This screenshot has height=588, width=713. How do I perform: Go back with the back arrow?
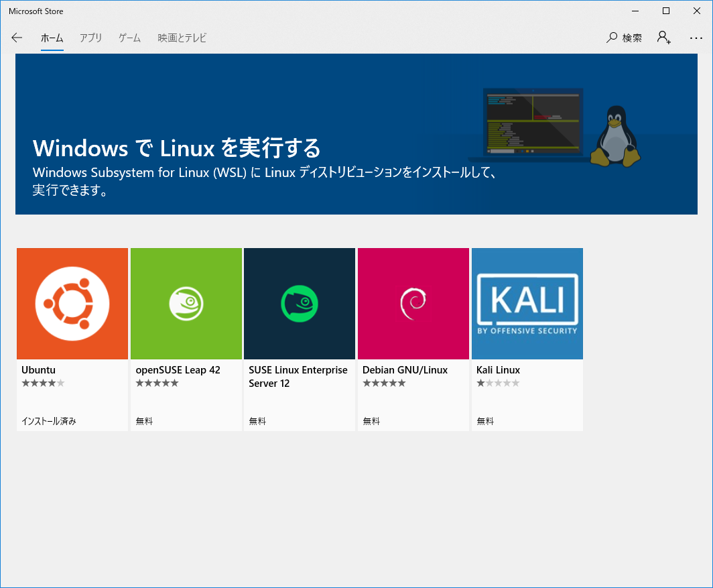point(17,38)
